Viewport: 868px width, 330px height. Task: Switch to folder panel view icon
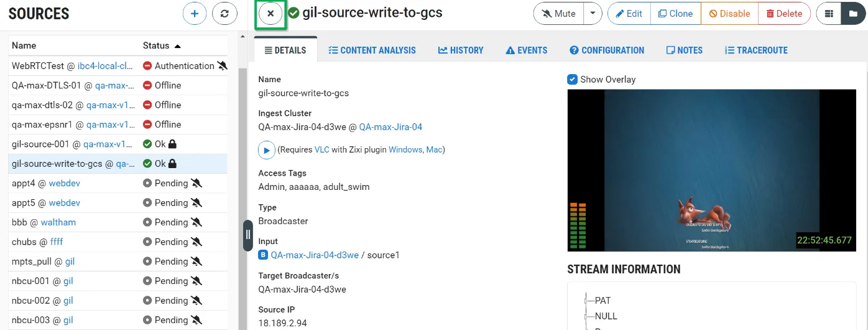(x=854, y=14)
